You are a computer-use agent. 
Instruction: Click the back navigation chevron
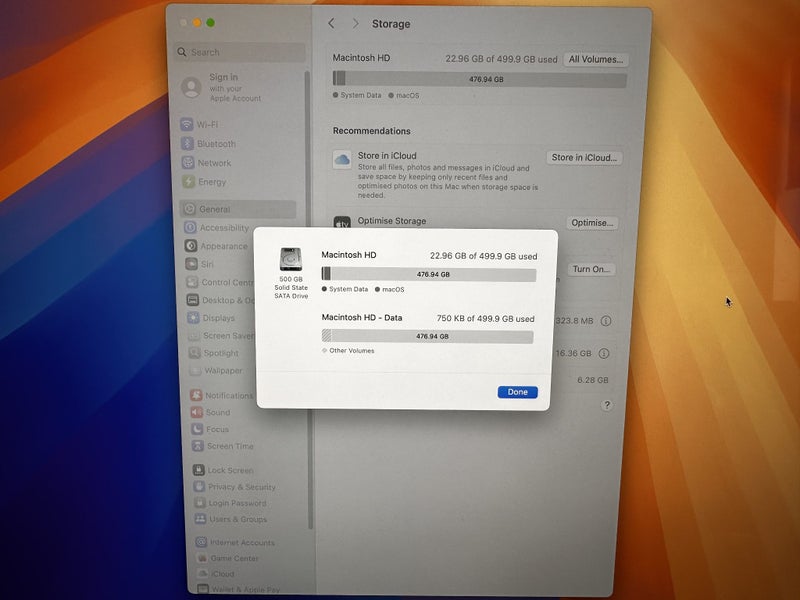click(x=332, y=23)
